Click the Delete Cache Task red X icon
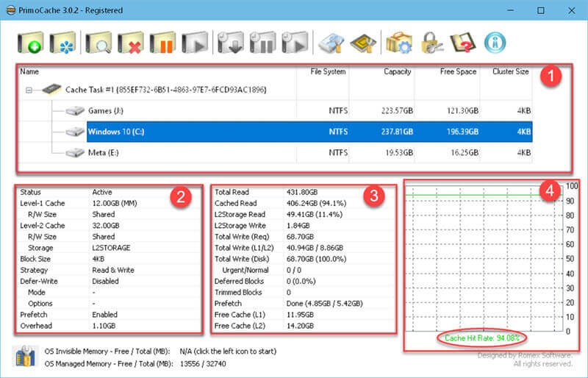Image resolution: width=588 pixels, height=378 pixels. pos(131,43)
